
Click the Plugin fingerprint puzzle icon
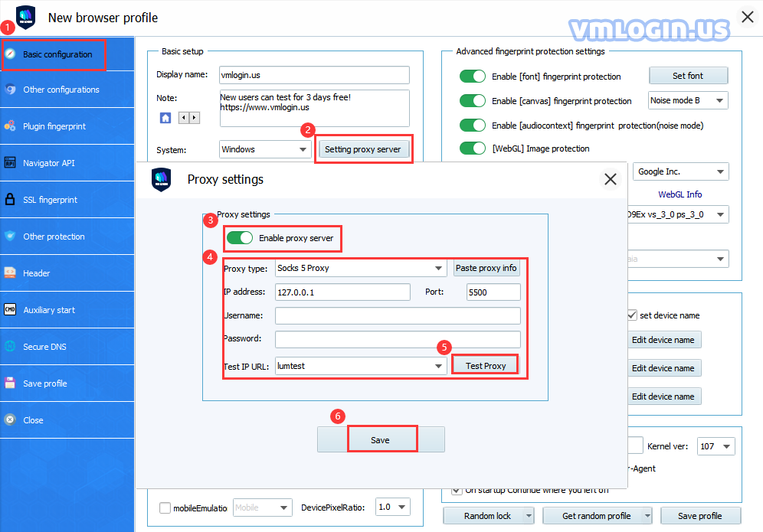point(10,126)
